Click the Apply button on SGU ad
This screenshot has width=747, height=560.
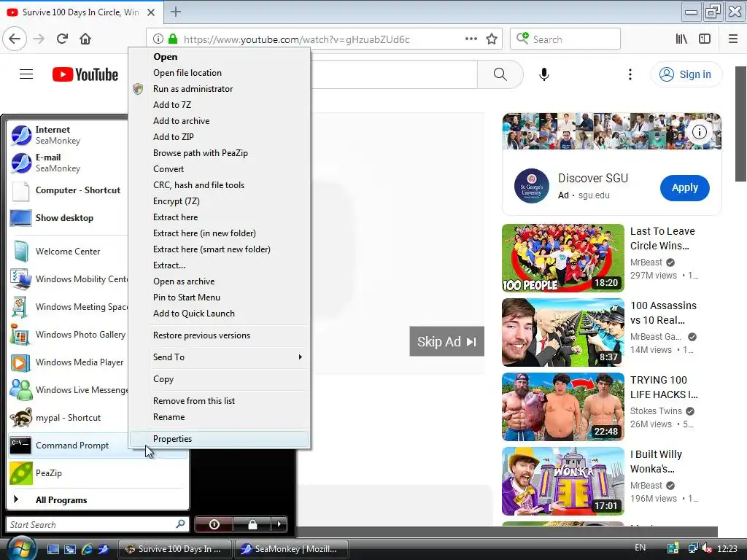[x=684, y=187]
